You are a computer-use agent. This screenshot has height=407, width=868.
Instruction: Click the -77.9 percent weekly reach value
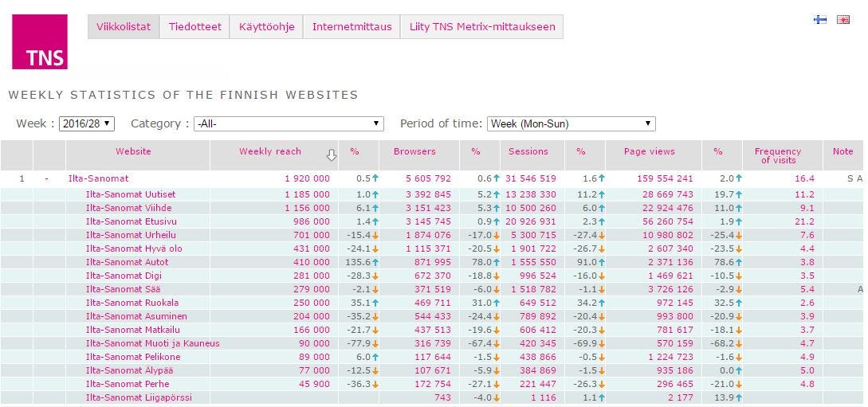tap(359, 343)
